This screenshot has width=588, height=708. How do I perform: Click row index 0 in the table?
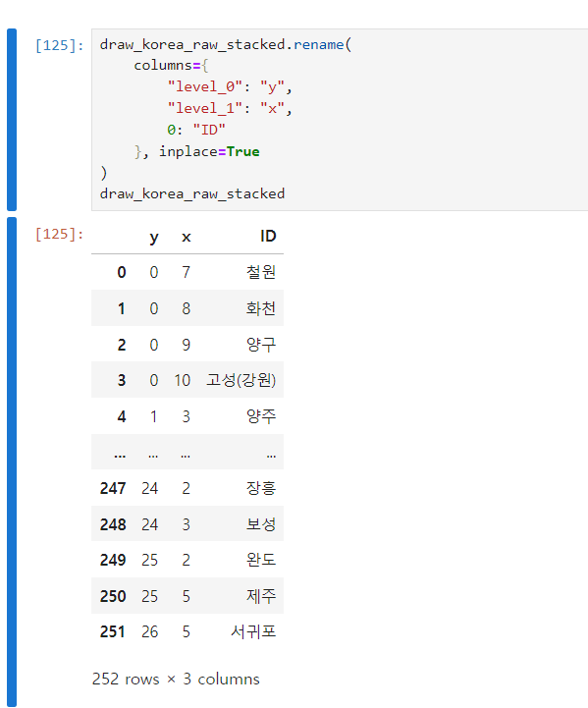click(122, 272)
